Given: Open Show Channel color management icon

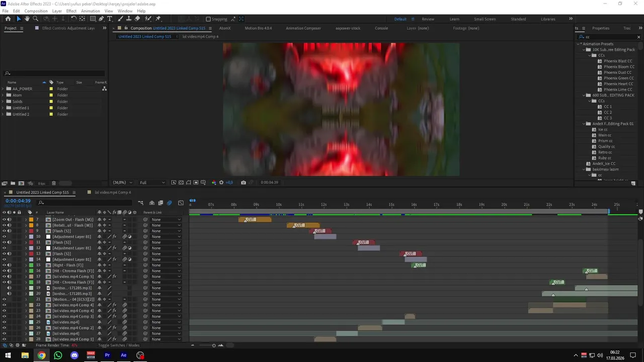Looking at the screenshot, I should click(214, 183).
